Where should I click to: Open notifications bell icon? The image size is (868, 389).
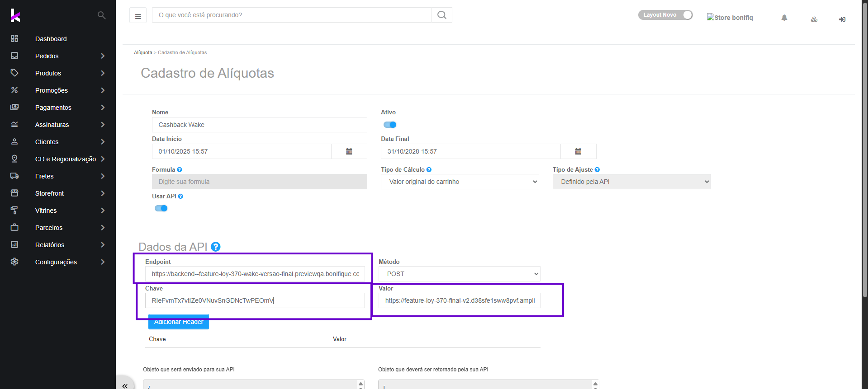784,18
